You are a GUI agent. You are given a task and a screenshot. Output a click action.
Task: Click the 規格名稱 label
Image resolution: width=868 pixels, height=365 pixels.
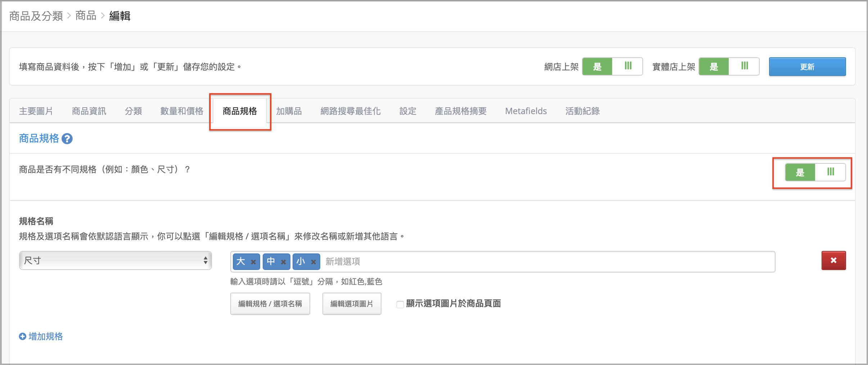(x=36, y=221)
